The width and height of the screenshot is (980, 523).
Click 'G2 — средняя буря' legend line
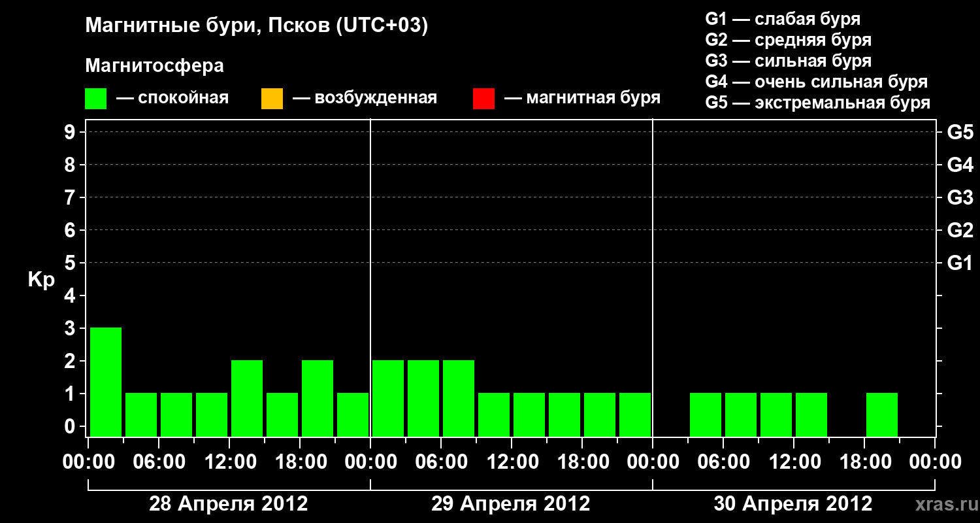tap(789, 39)
